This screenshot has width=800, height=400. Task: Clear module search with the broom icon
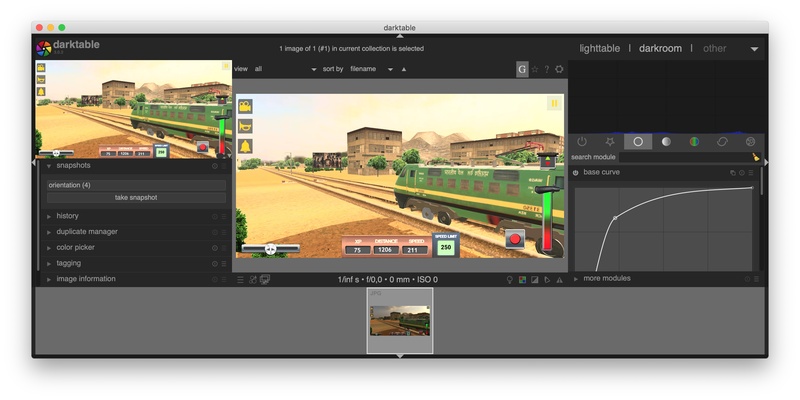point(756,157)
